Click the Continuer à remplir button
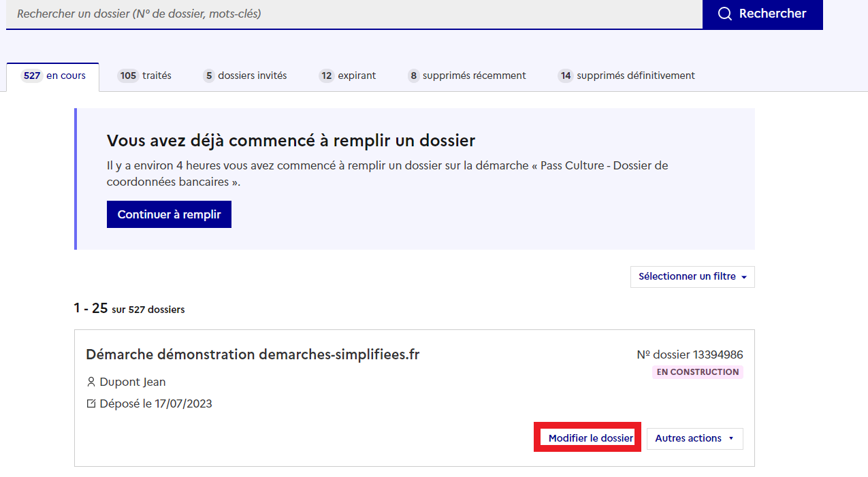 click(169, 214)
